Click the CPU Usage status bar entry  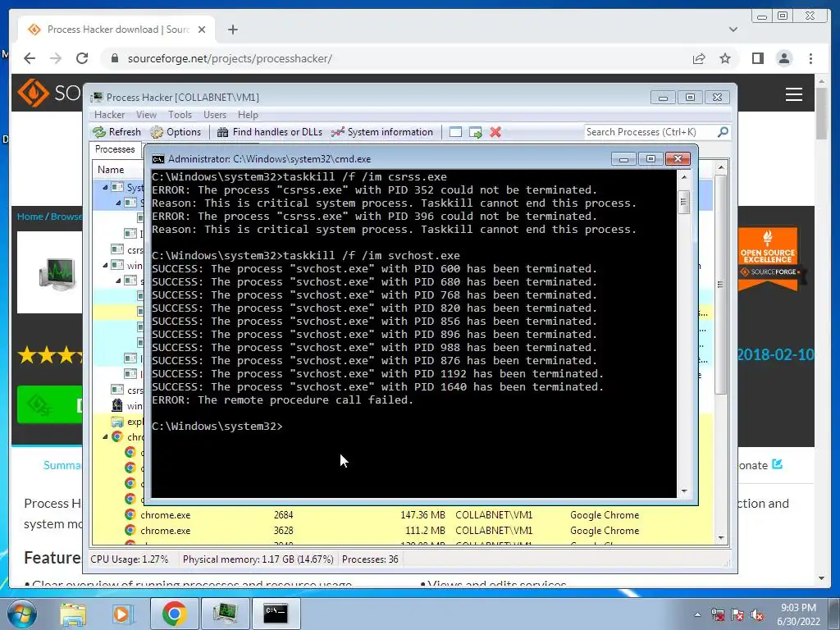[x=129, y=559]
